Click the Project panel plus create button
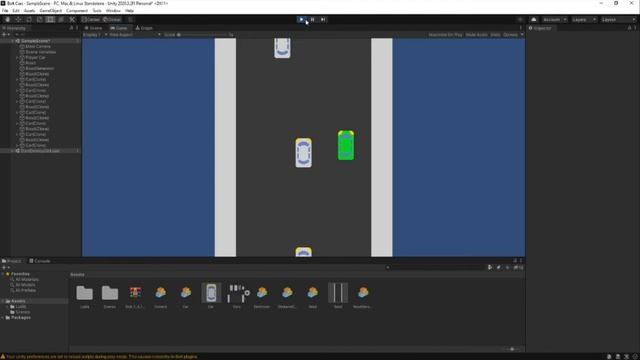The image size is (640, 360). coord(5,267)
